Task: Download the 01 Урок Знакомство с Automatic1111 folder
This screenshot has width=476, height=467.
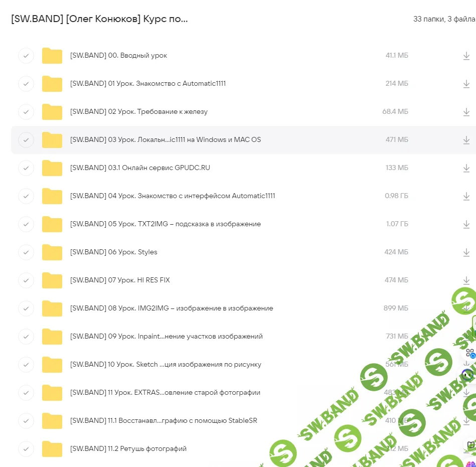Action: click(x=466, y=84)
